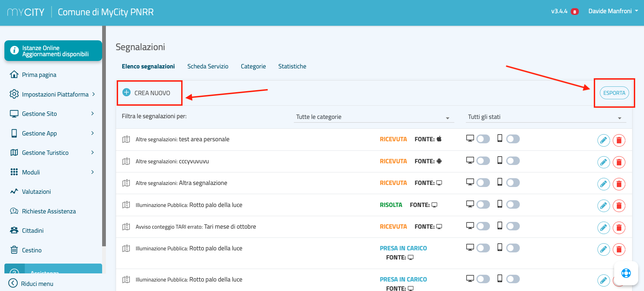Screen dimensions: 644x291
Task: Open the Statistiche tab
Action: tap(292, 66)
